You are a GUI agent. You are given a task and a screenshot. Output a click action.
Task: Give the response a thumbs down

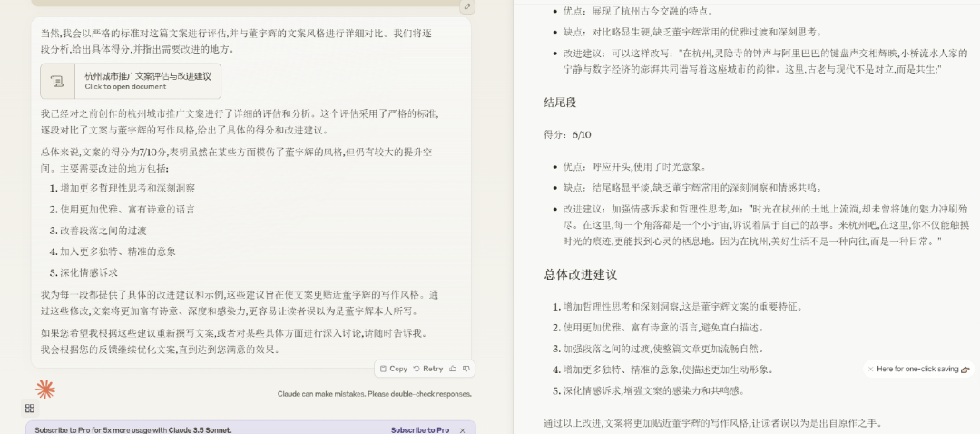click(466, 369)
